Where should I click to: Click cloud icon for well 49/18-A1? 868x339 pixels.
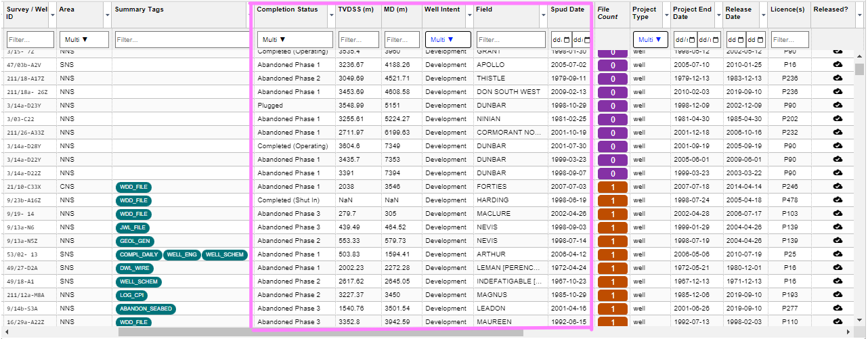pos(838,281)
